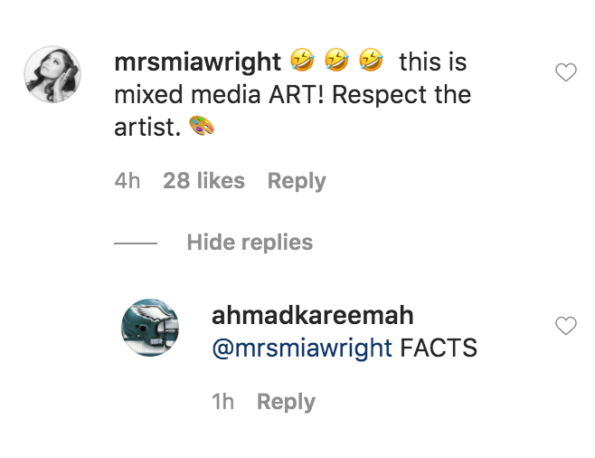Click the horizontal dash beside Hide replies
595x458 pixels.
coord(135,243)
